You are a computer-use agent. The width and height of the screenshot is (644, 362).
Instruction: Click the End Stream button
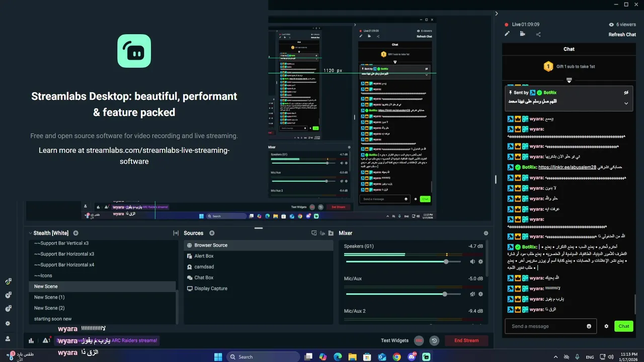pyautogui.click(x=466, y=340)
